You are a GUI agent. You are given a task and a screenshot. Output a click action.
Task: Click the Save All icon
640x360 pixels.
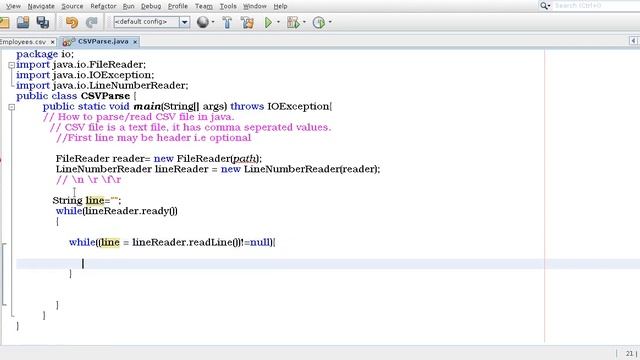tap(43, 22)
